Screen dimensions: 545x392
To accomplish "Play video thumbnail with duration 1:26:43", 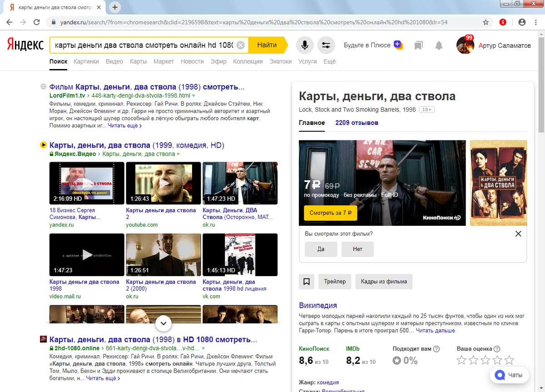I will (163, 183).
